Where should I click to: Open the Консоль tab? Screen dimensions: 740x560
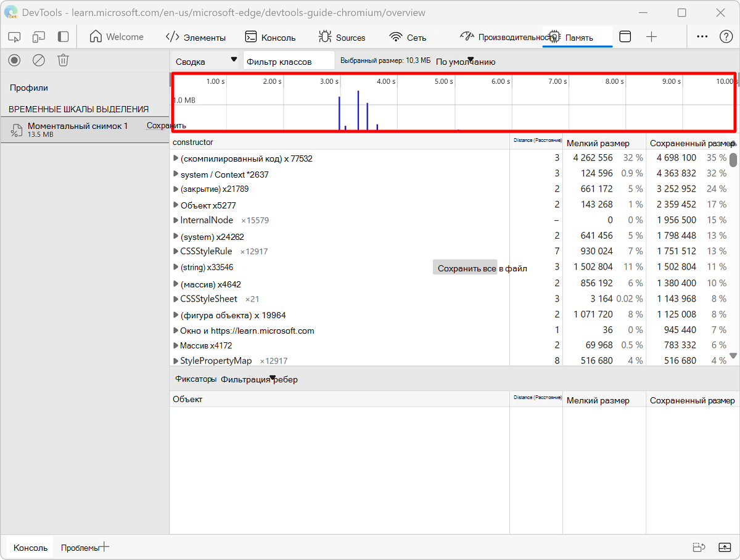(270, 37)
